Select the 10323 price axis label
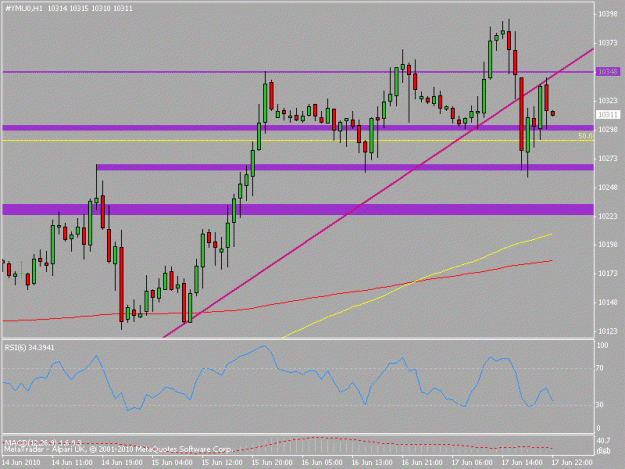625x469 pixels. (608, 101)
